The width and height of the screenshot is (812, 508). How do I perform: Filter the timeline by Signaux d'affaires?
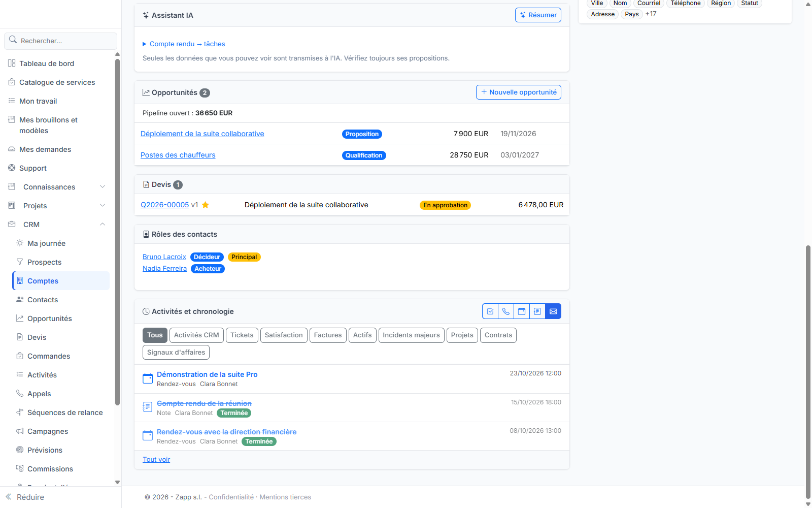[176, 353]
